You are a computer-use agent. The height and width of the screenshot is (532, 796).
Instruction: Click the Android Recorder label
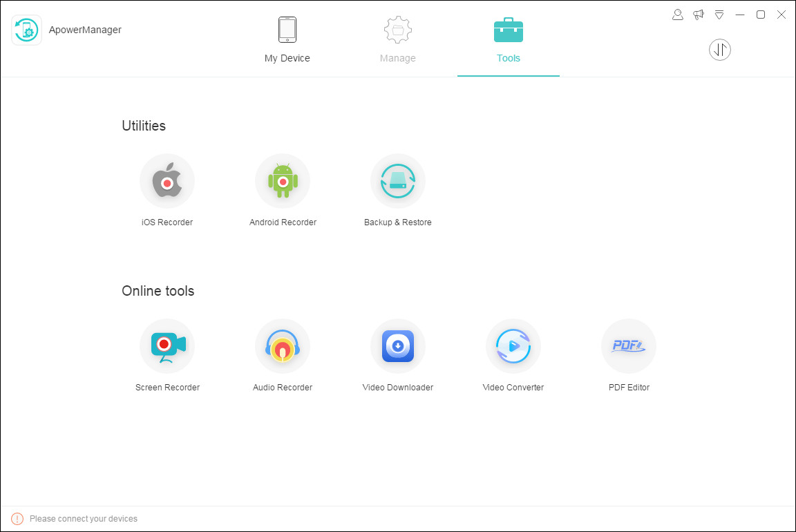[x=283, y=222]
